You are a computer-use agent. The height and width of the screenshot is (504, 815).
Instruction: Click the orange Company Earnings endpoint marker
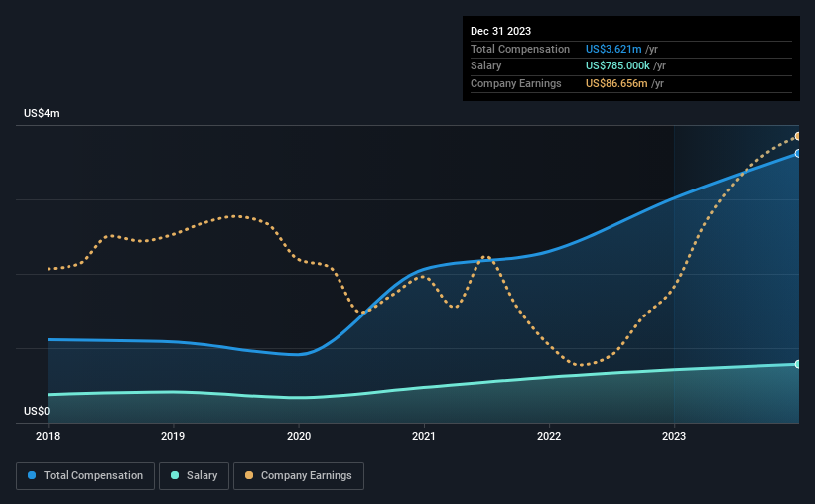798,136
